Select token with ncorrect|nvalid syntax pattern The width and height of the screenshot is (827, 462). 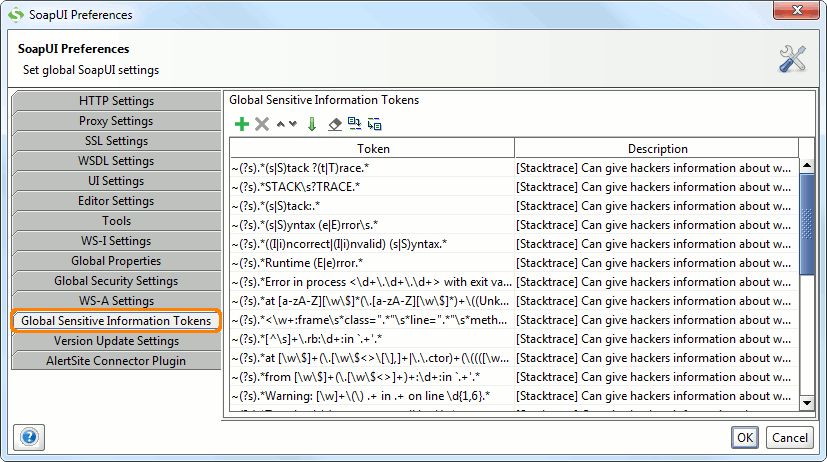(x=372, y=244)
